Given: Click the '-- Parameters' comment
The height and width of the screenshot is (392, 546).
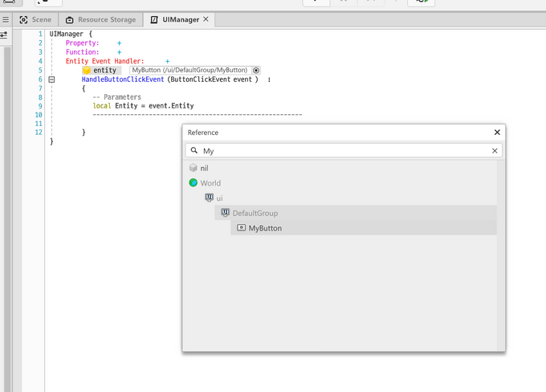Looking at the screenshot, I should [117, 97].
